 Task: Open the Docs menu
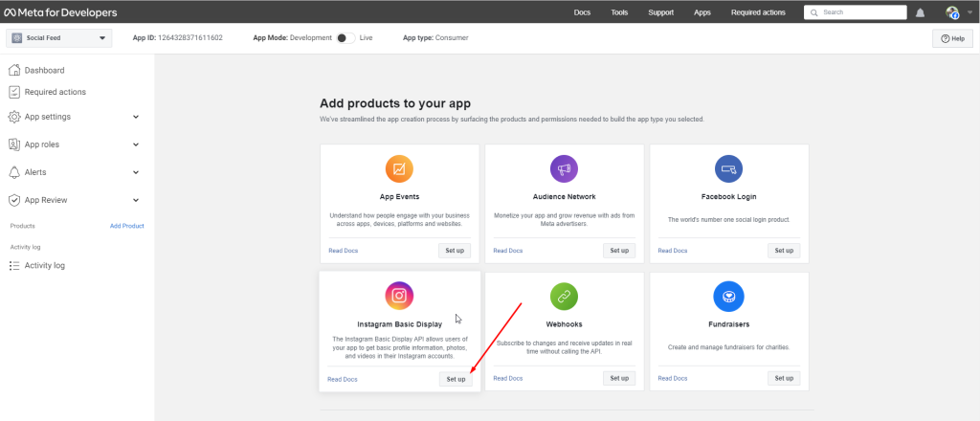582,12
